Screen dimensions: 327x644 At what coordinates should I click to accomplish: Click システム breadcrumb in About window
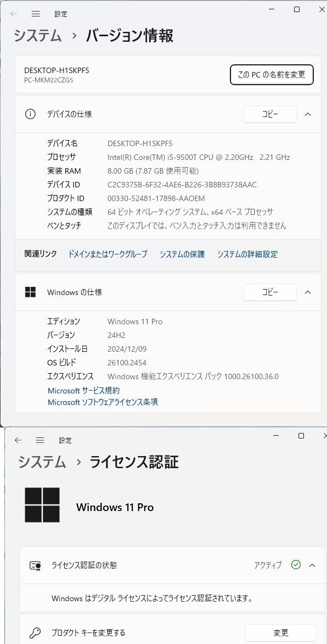38,36
